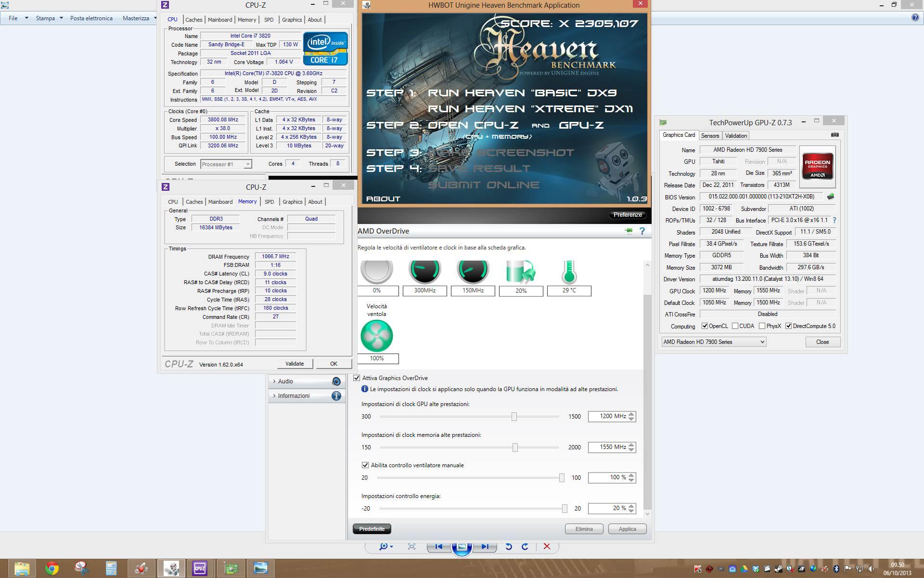Click the GPU-Z screenshot camera icon
The height and width of the screenshot is (578, 924).
[x=835, y=135]
